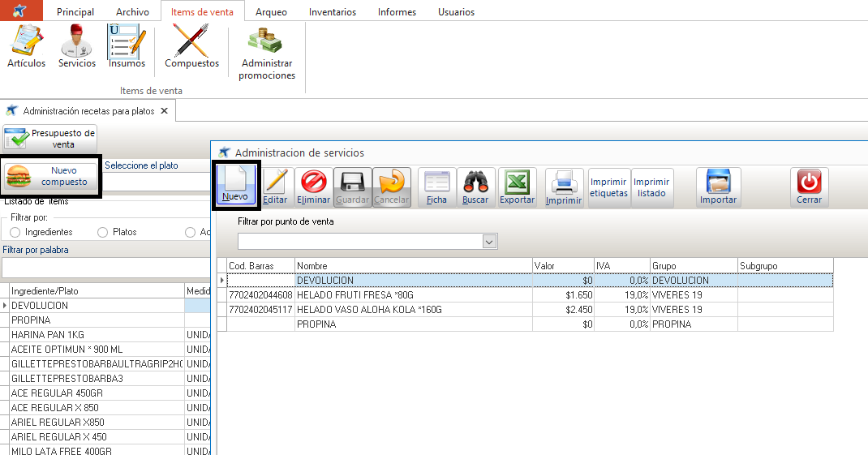Export list with the Exportar icon

517,187
